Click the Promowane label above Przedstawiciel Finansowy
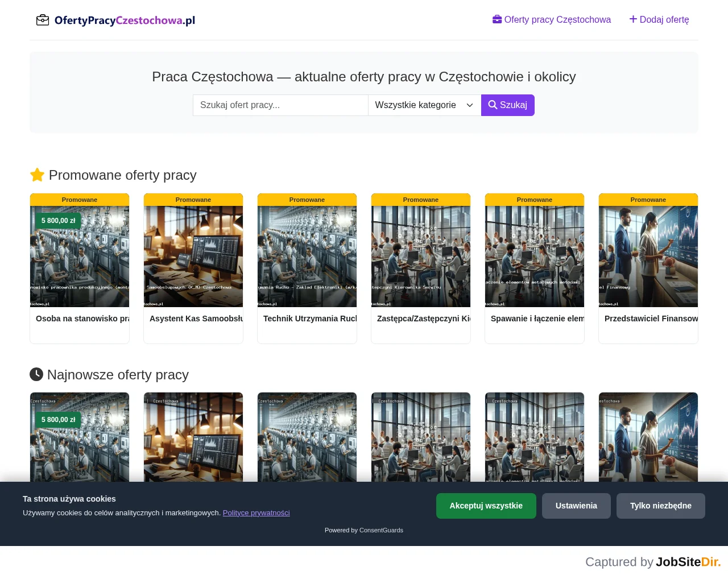This screenshot has width=728, height=579. click(648, 200)
